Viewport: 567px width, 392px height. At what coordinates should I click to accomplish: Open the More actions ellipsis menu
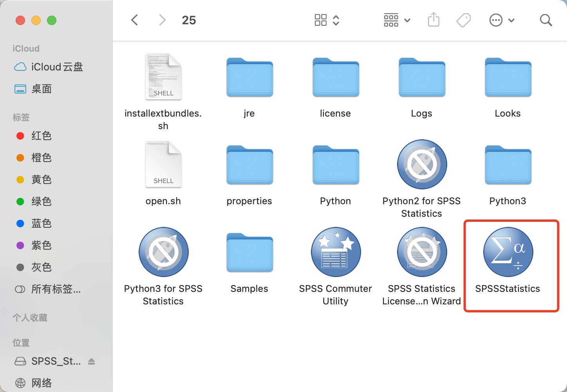(502, 20)
